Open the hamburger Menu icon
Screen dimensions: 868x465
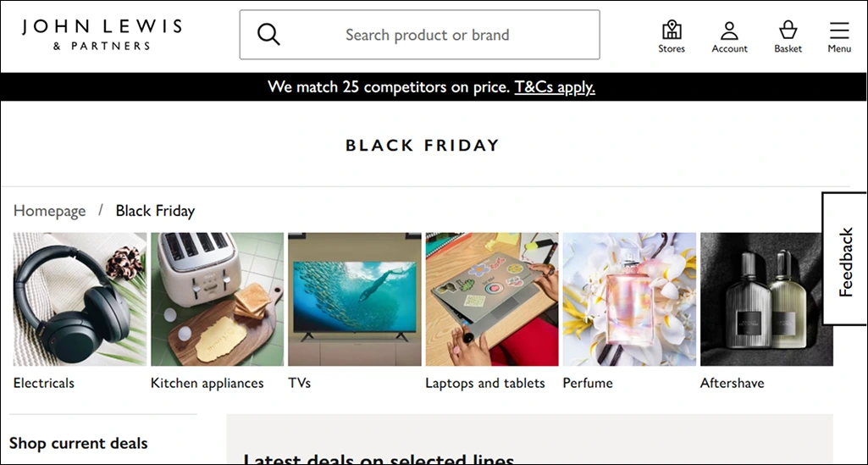pos(839,36)
